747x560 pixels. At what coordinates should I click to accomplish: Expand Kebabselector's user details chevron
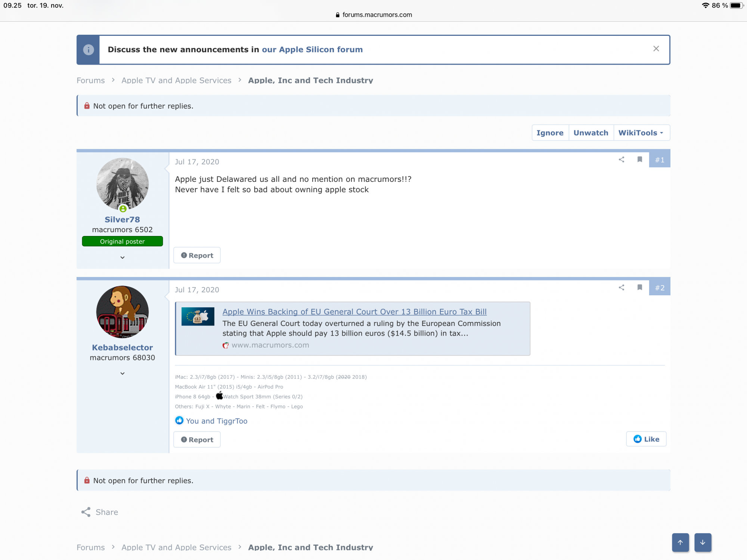(123, 373)
